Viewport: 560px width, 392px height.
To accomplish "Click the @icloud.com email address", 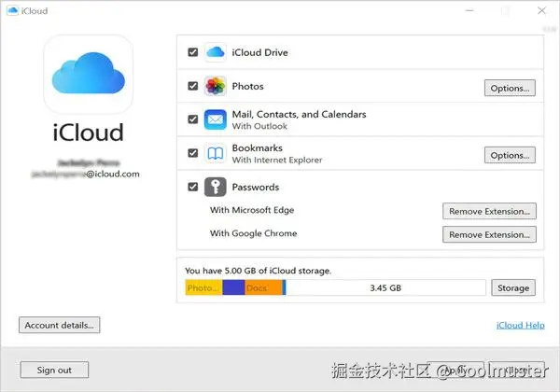I will tap(86, 175).
